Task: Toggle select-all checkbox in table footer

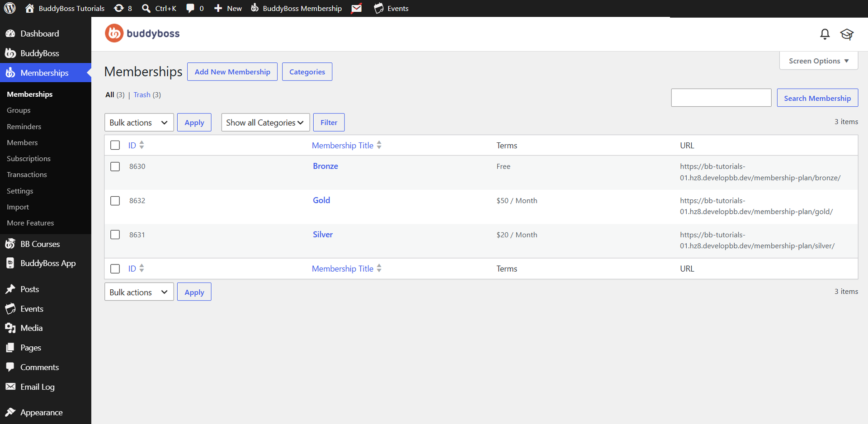Action: tap(115, 269)
